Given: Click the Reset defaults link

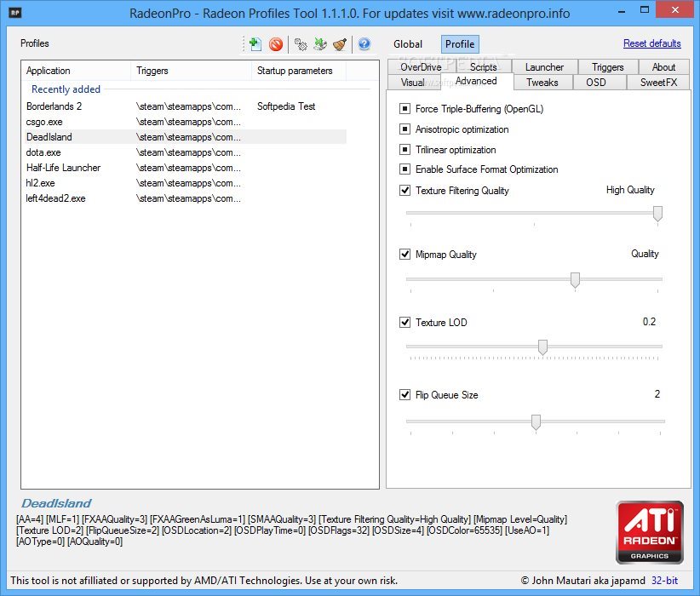Looking at the screenshot, I should pos(651,43).
